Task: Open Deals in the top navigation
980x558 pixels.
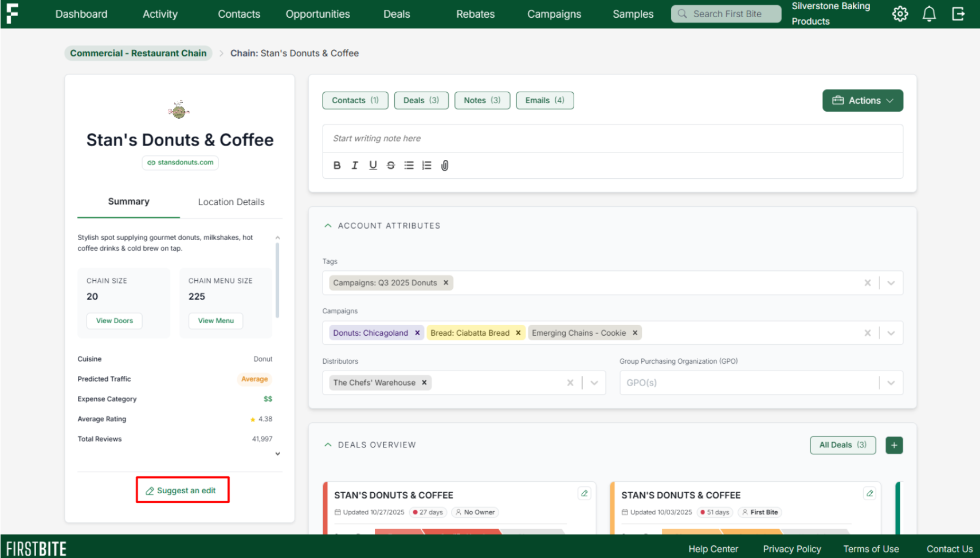Action: click(x=397, y=14)
